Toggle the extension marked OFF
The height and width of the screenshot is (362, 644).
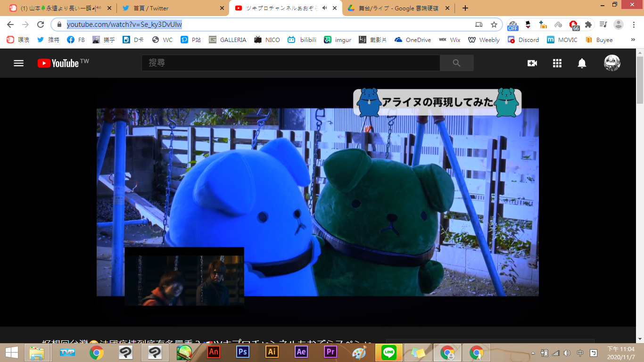click(513, 25)
